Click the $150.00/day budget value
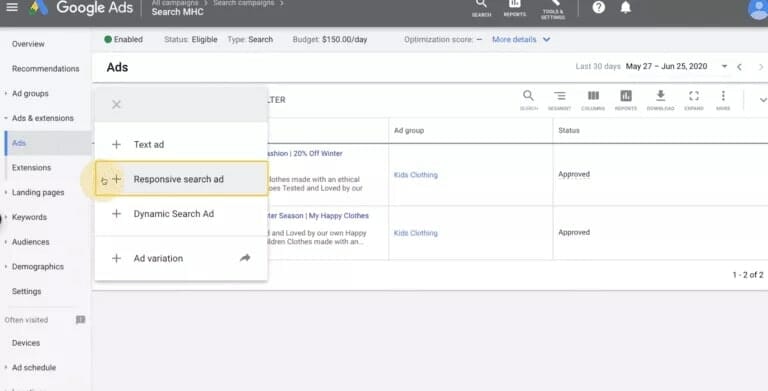This screenshot has width=768, height=391. pyautogui.click(x=344, y=39)
